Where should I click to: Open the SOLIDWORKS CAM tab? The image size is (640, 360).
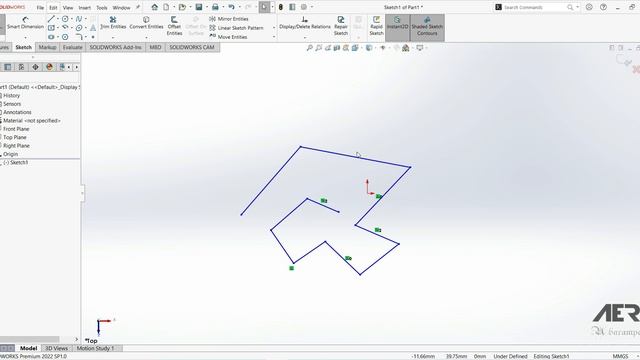[x=192, y=47]
